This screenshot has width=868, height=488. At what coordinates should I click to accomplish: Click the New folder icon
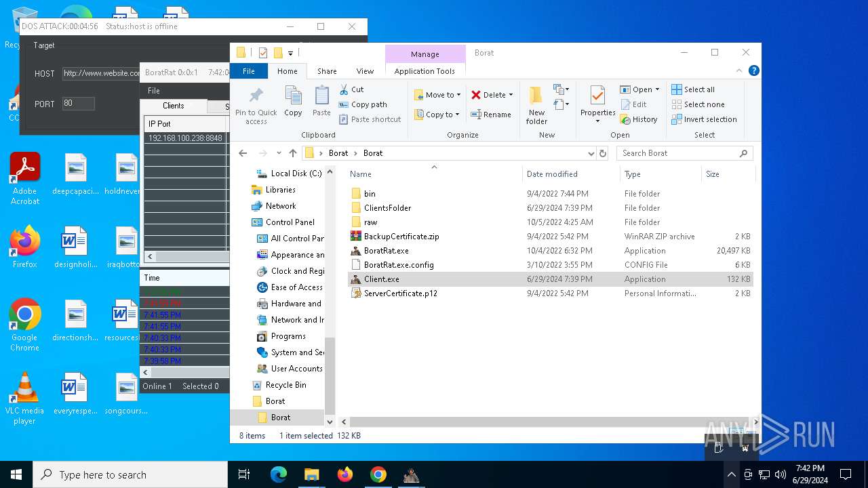click(536, 105)
